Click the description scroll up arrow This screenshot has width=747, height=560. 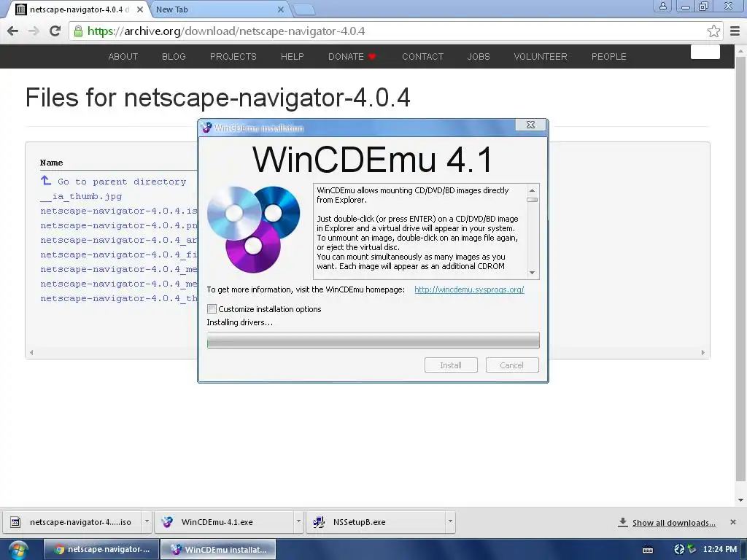[532, 190]
